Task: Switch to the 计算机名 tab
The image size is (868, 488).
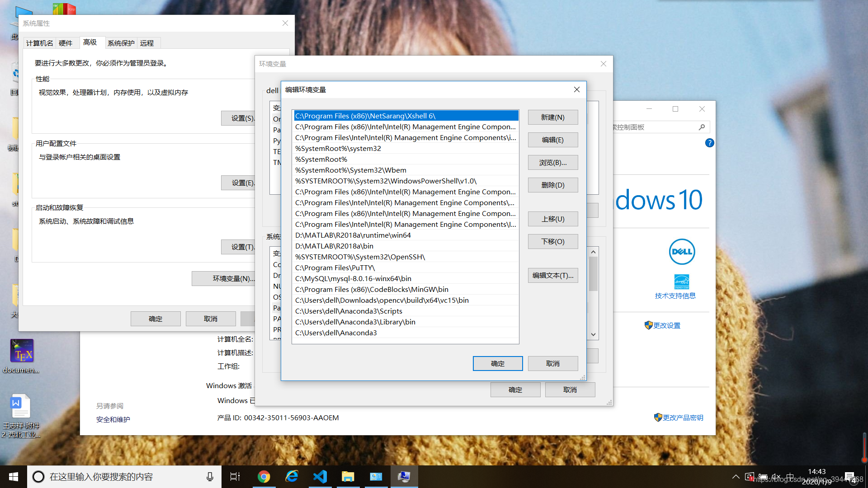Action: point(40,43)
